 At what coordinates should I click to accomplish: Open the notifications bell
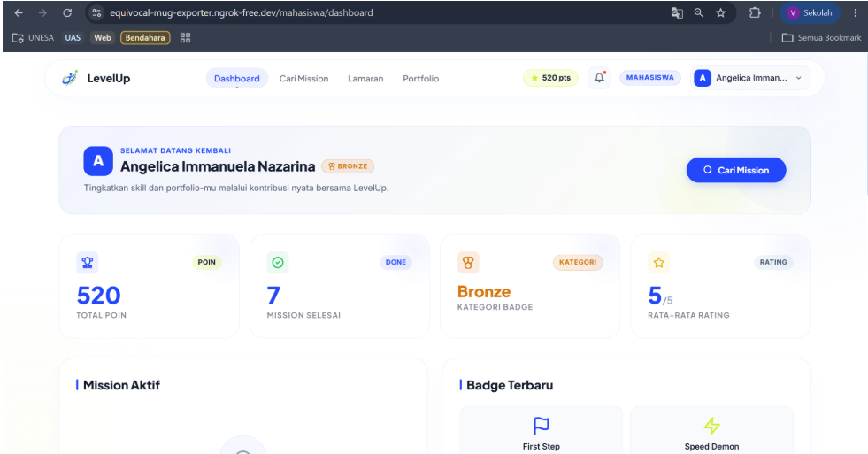pyautogui.click(x=600, y=78)
